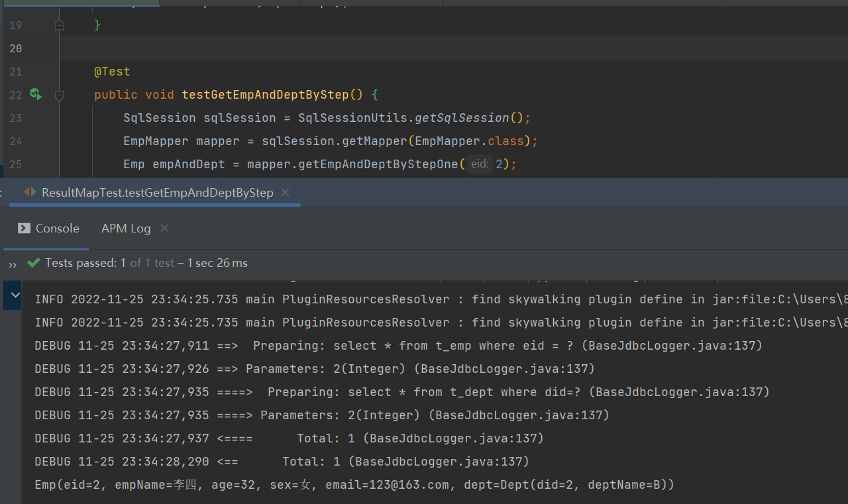This screenshot has height=504, width=848.
Task: Click the down chevron beside console output
Action: pos(13,295)
